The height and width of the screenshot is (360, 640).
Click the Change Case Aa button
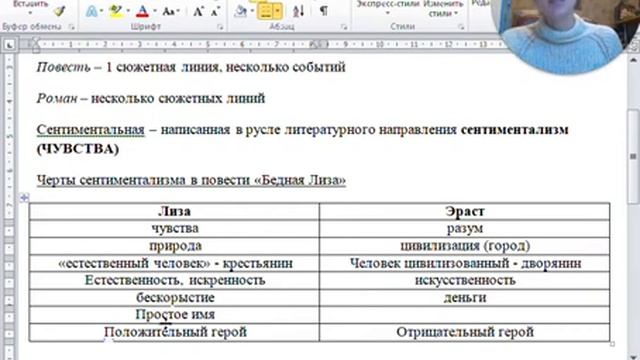[168, 11]
